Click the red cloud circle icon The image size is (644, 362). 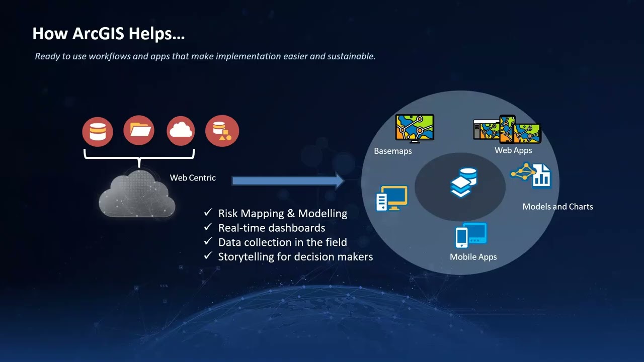point(181,130)
